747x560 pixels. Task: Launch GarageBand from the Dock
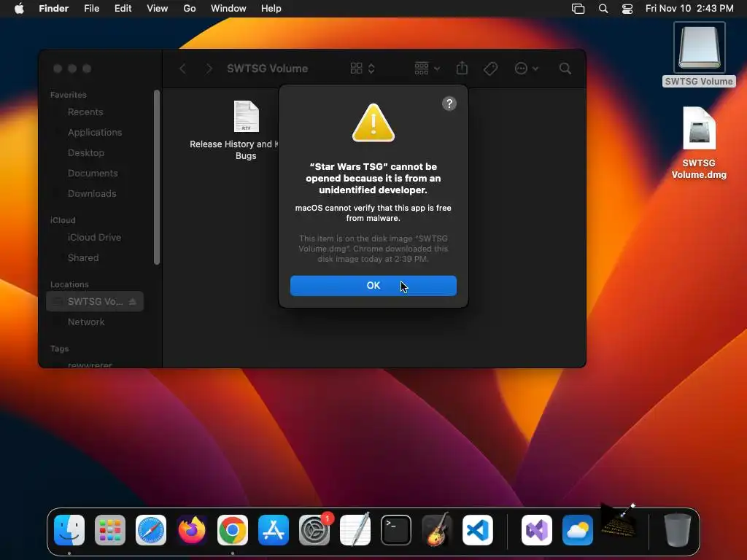pyautogui.click(x=437, y=530)
